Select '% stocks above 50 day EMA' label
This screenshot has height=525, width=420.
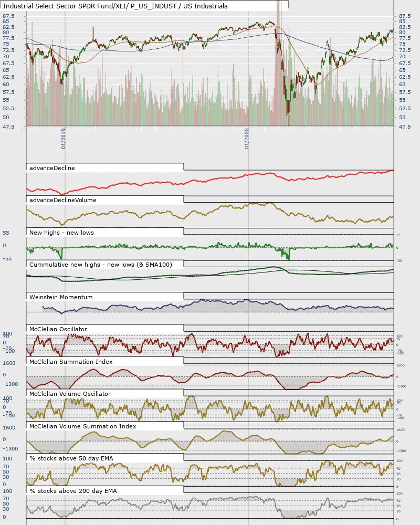click(71, 459)
